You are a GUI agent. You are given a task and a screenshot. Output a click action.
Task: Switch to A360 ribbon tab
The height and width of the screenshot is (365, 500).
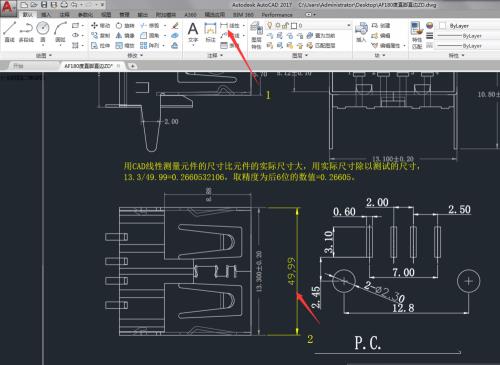190,15
